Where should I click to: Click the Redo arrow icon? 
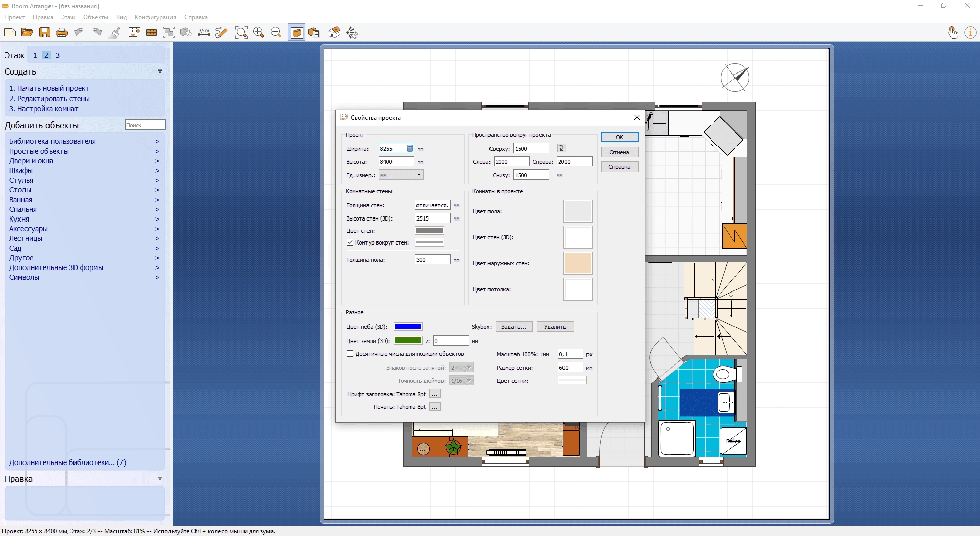click(97, 33)
